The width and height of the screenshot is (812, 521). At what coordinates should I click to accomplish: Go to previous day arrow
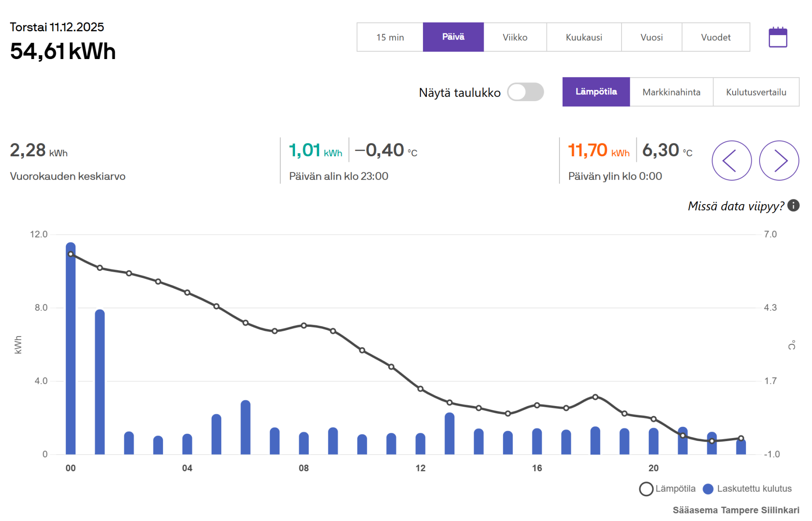click(732, 161)
